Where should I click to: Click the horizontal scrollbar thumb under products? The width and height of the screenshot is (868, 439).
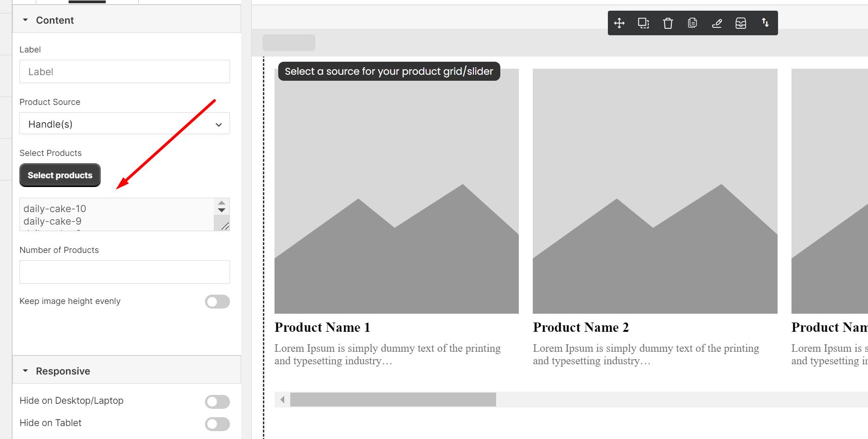393,400
